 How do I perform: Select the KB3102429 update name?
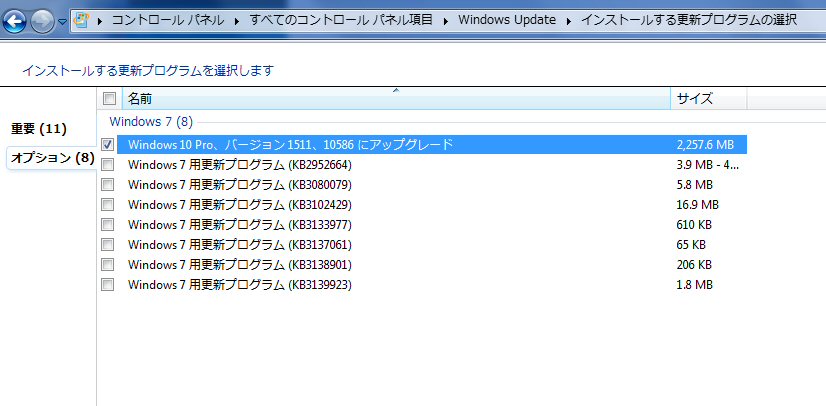pyautogui.click(x=240, y=204)
